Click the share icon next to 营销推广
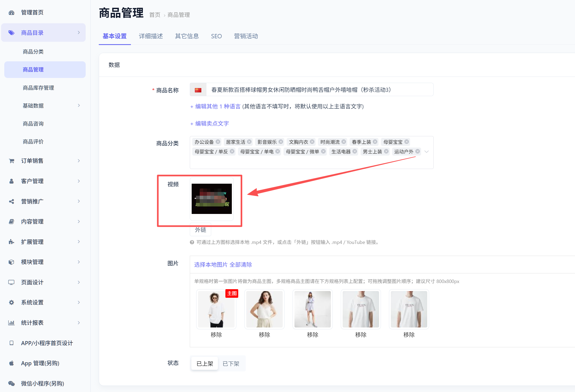This screenshot has width=575, height=392. [11, 201]
